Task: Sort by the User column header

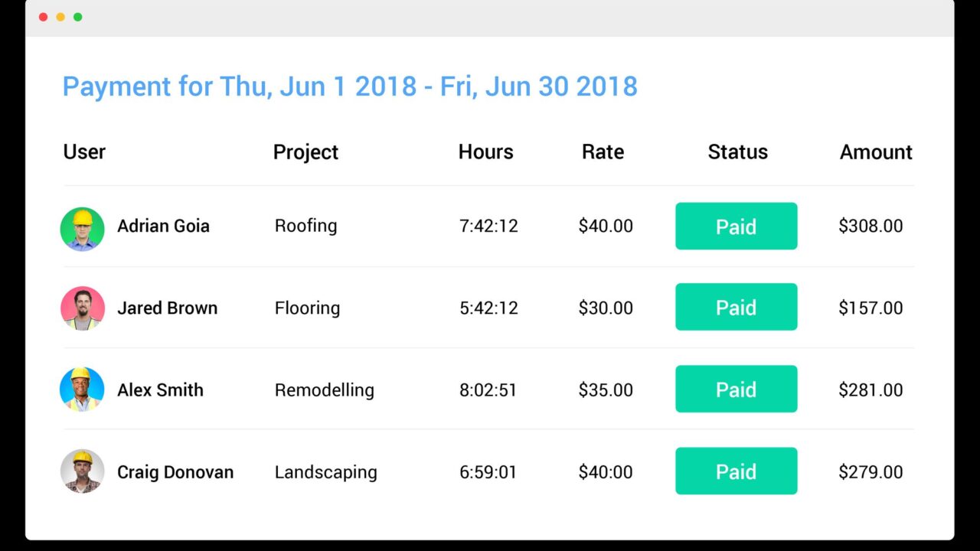Action: pyautogui.click(x=84, y=152)
